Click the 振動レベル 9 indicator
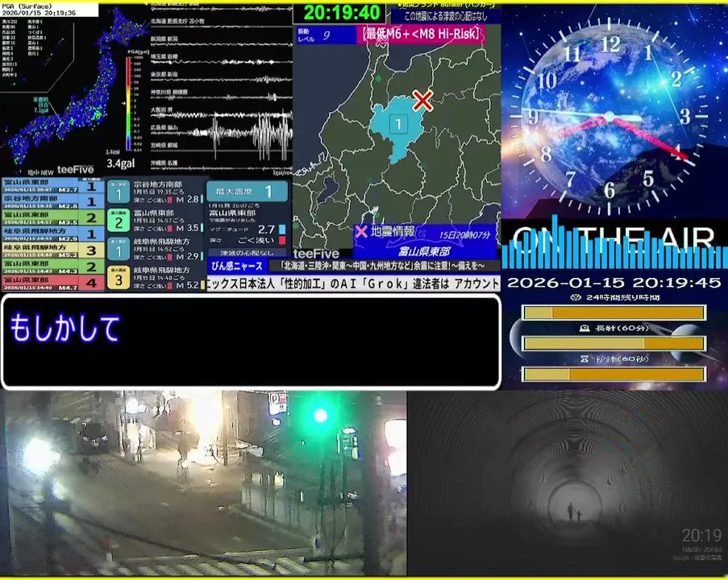Screen dimensions: 728x580 pyautogui.click(x=327, y=35)
